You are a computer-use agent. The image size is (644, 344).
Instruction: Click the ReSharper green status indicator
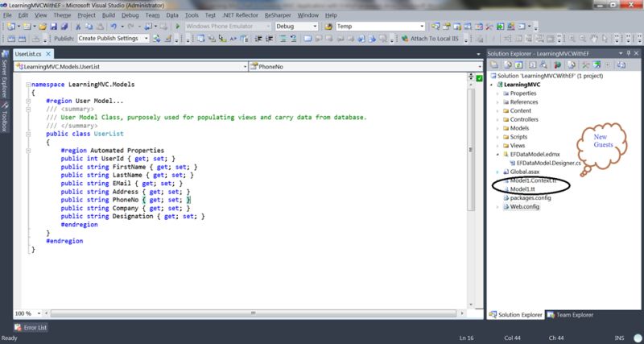point(479,78)
